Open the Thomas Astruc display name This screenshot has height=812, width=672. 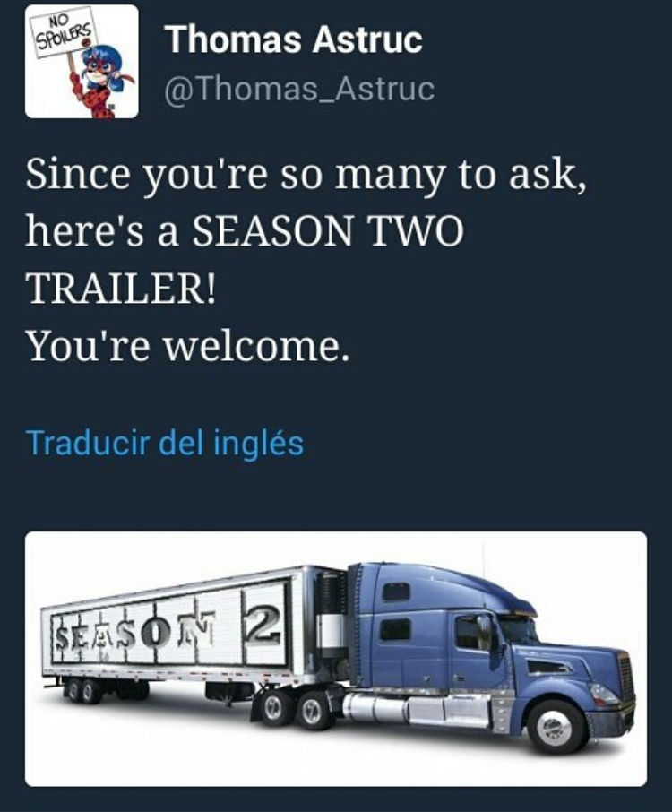click(x=294, y=39)
